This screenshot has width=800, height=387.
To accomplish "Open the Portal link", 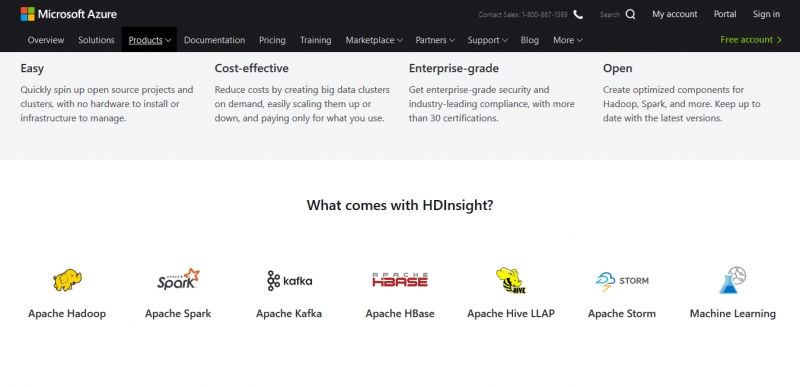I will point(724,14).
